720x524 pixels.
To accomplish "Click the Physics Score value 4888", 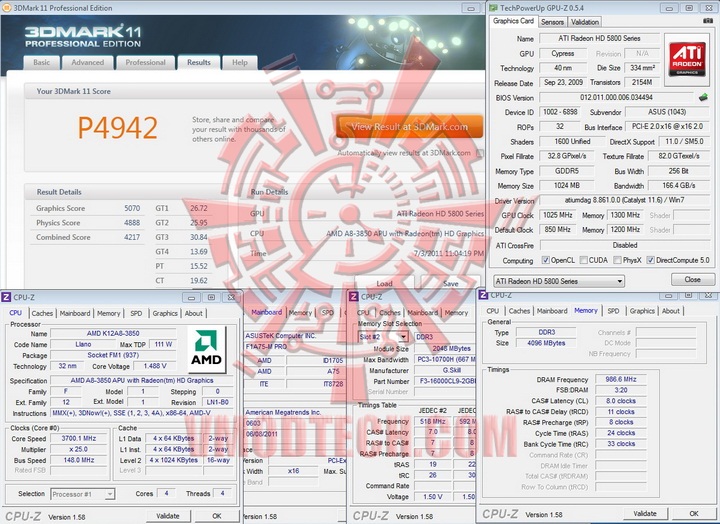I will tap(132, 223).
